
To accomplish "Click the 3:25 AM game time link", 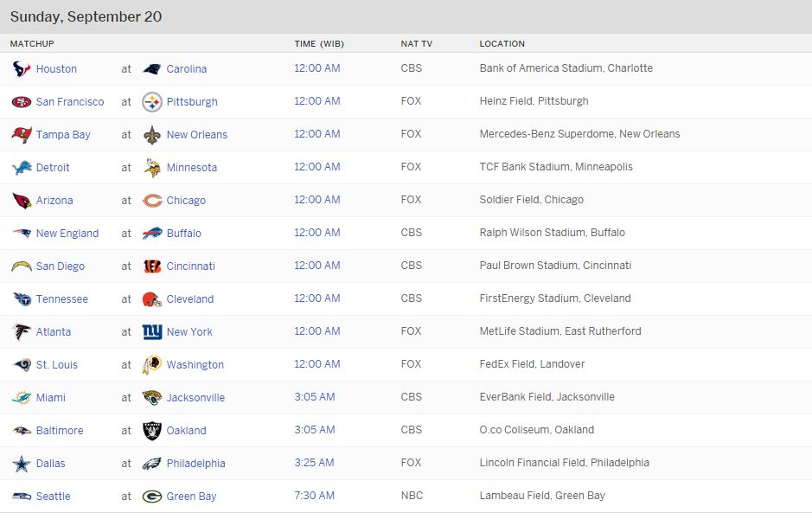I will 314,463.
